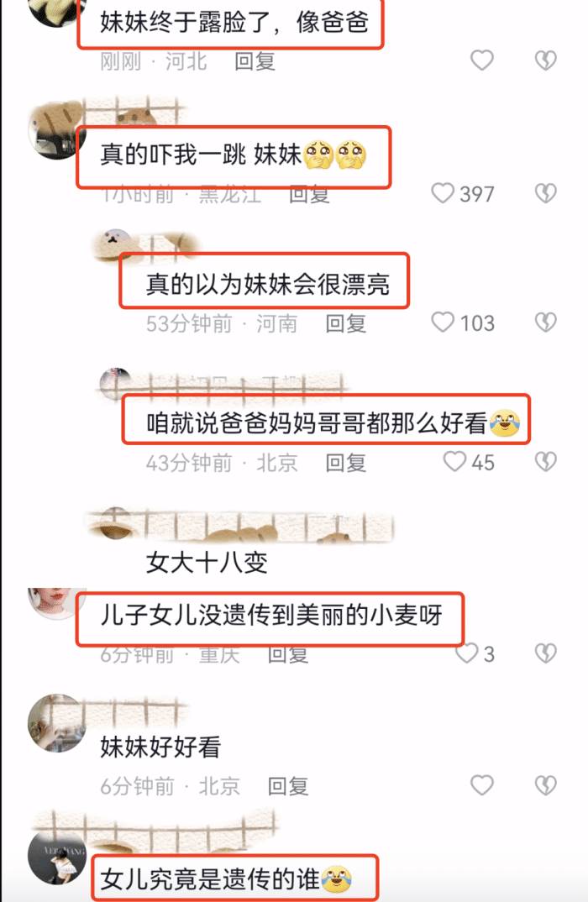This screenshot has height=902, width=588.
Task: Dislike the 河北 comment with broken heart
Action: point(546,60)
